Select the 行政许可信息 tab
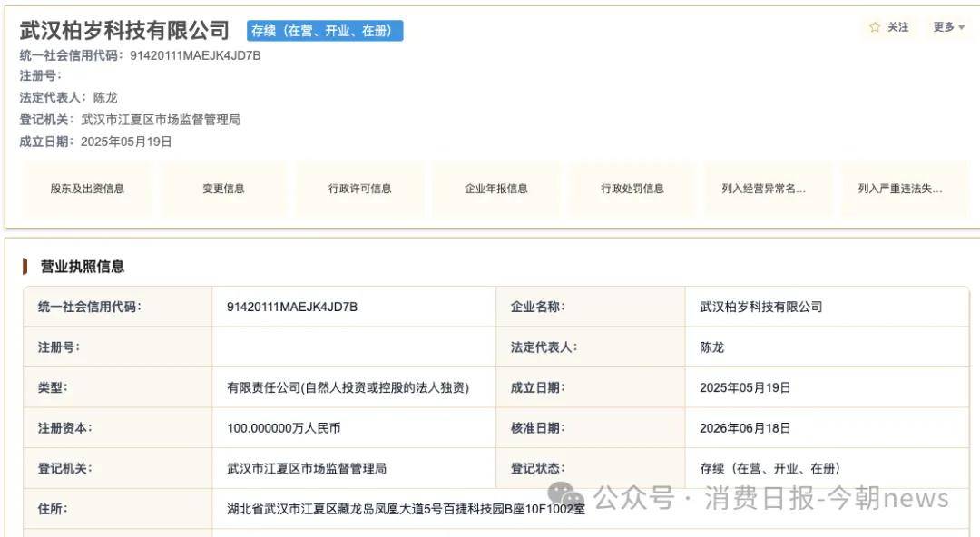The image size is (980, 537). point(360,188)
